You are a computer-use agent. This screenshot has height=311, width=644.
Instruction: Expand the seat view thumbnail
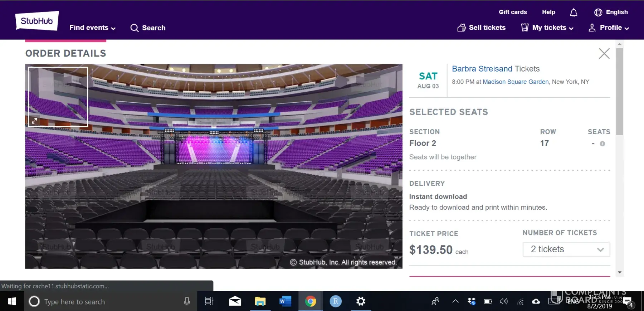coord(34,121)
